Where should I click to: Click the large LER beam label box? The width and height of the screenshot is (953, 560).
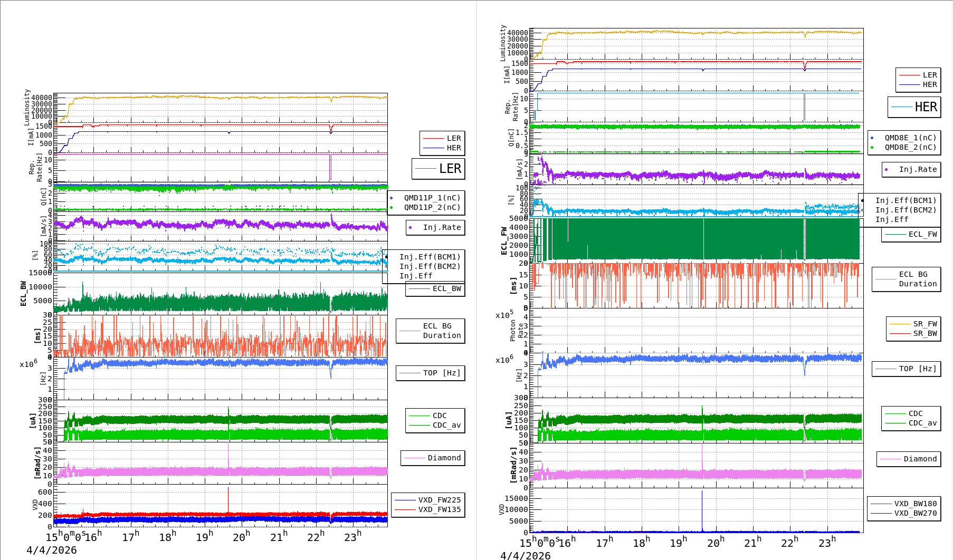[439, 169]
